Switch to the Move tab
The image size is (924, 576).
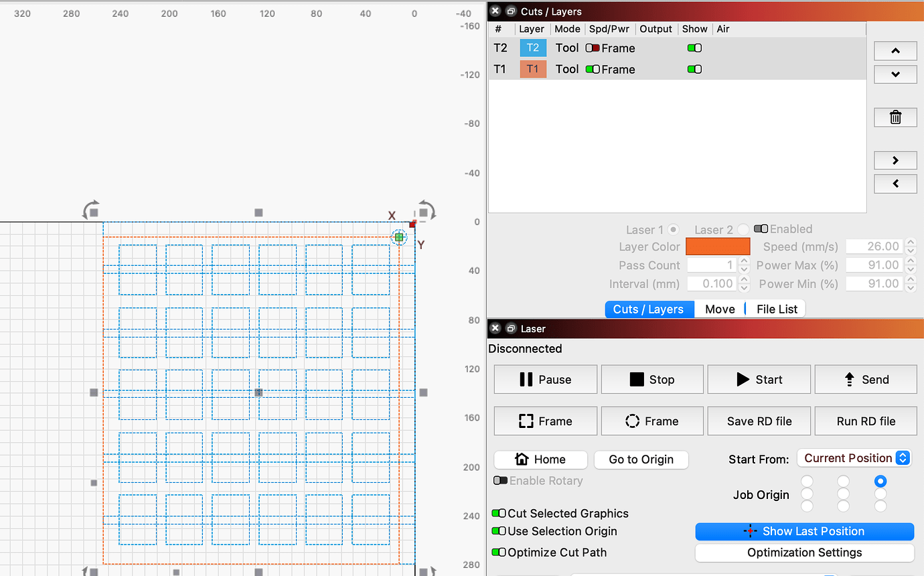[720, 309]
